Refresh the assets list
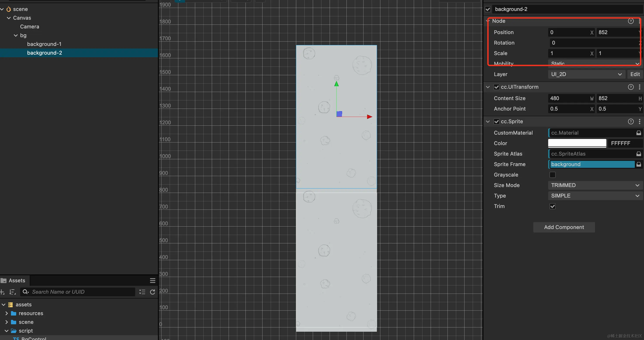 (152, 292)
